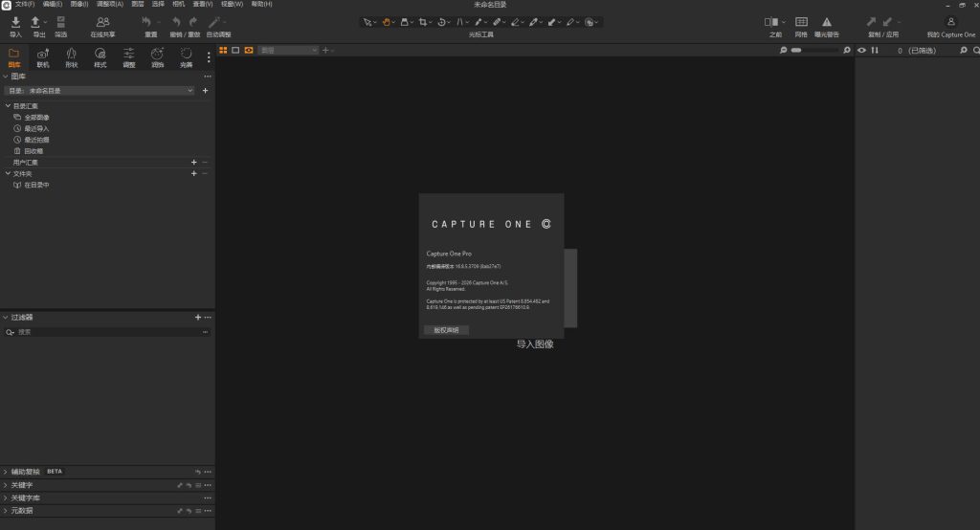Open the 文件(F) File menu
The width and height of the screenshot is (980, 530).
point(24,5)
